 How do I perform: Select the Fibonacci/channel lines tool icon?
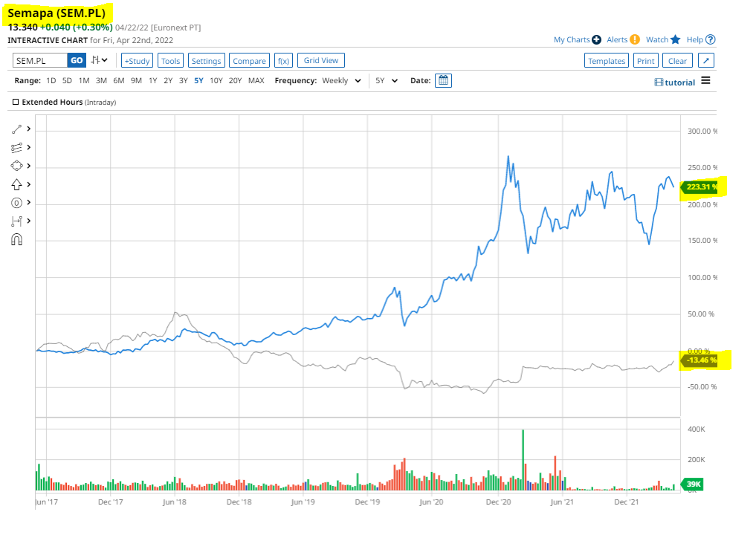click(x=16, y=147)
